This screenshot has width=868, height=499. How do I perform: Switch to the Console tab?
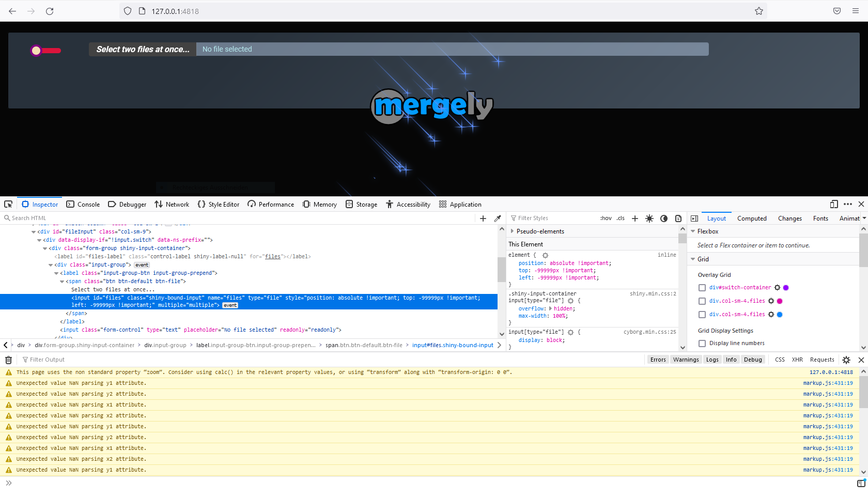click(83, 204)
